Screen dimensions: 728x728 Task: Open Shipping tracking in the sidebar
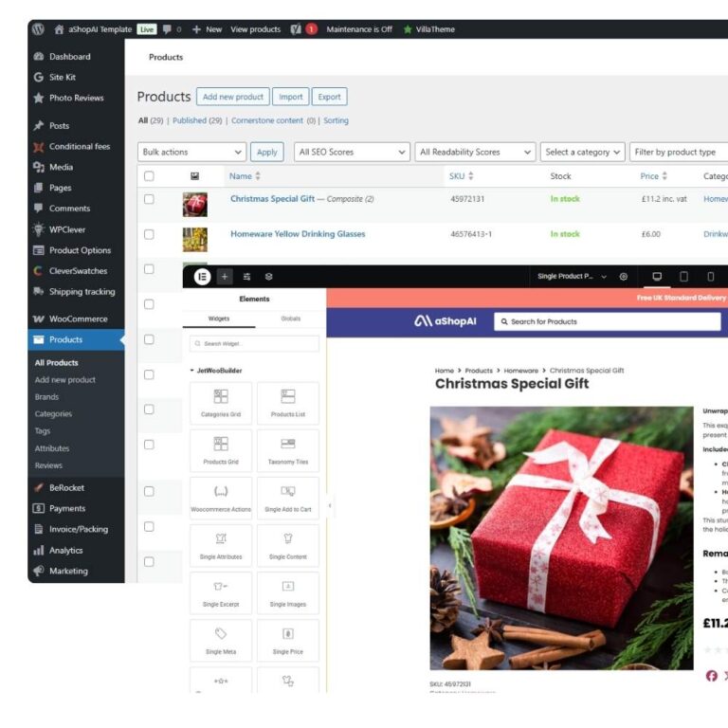point(82,292)
